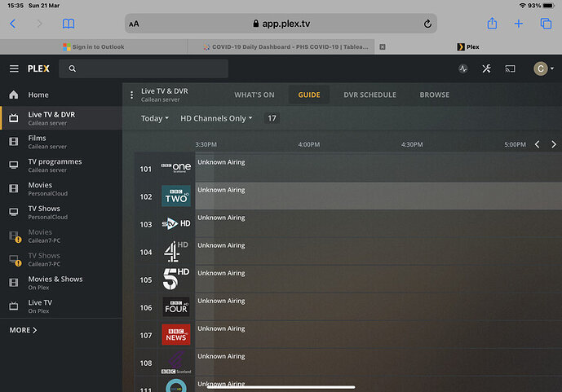Click the Plex search field
The height and width of the screenshot is (392, 562).
tap(144, 68)
